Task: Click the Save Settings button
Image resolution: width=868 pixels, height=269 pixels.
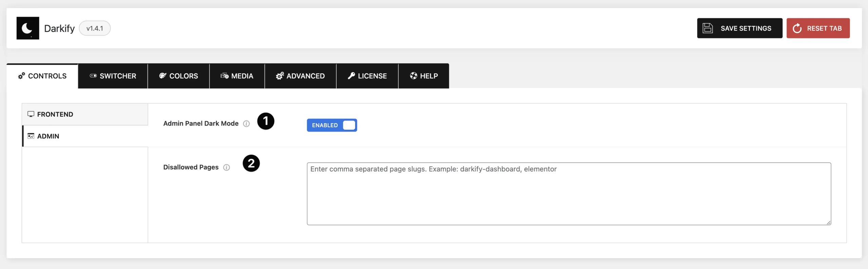Action: [740, 28]
